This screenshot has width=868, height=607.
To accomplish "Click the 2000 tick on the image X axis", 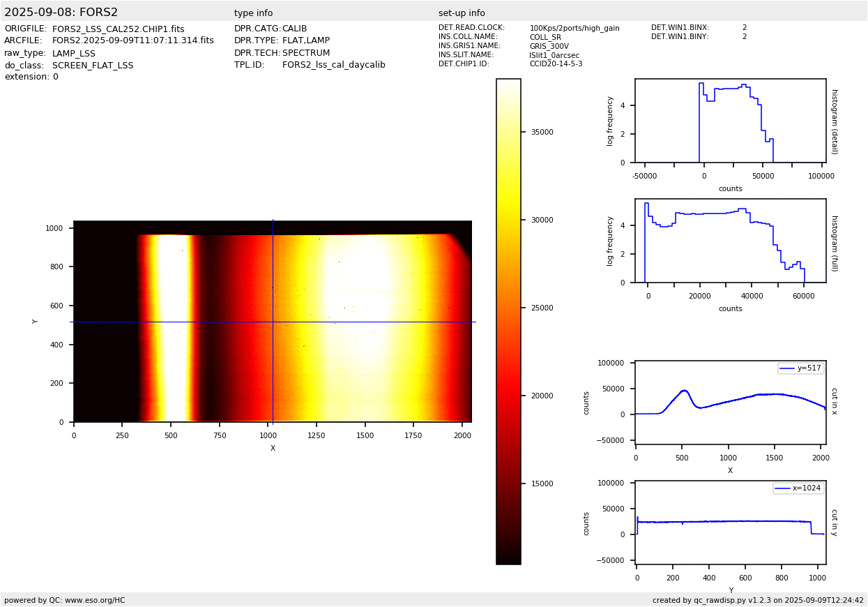I will tap(463, 435).
